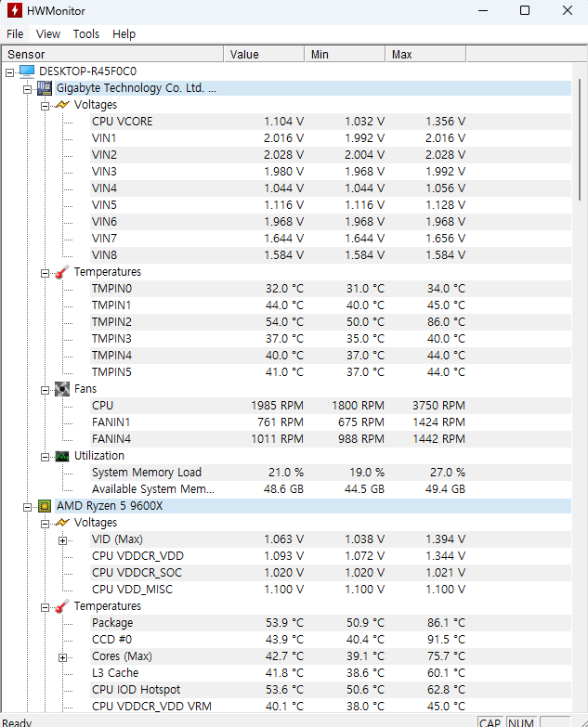Click the NUM indicator in status bar
Viewport: 588px width, 727px height.
pyautogui.click(x=521, y=722)
